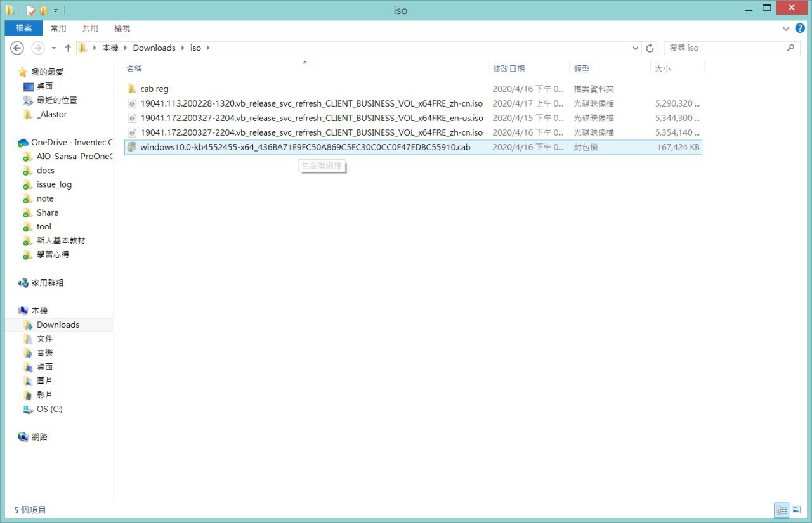Viewport: 812px width, 523px height.
Task: Select 本機 computer icon in sidebar
Action: (23, 311)
